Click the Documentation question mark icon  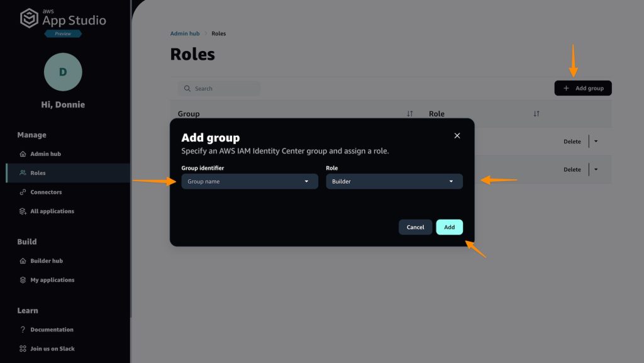point(23,330)
